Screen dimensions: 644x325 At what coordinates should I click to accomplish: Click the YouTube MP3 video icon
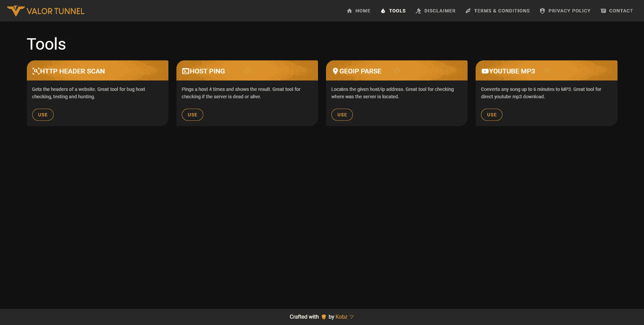[x=485, y=71]
